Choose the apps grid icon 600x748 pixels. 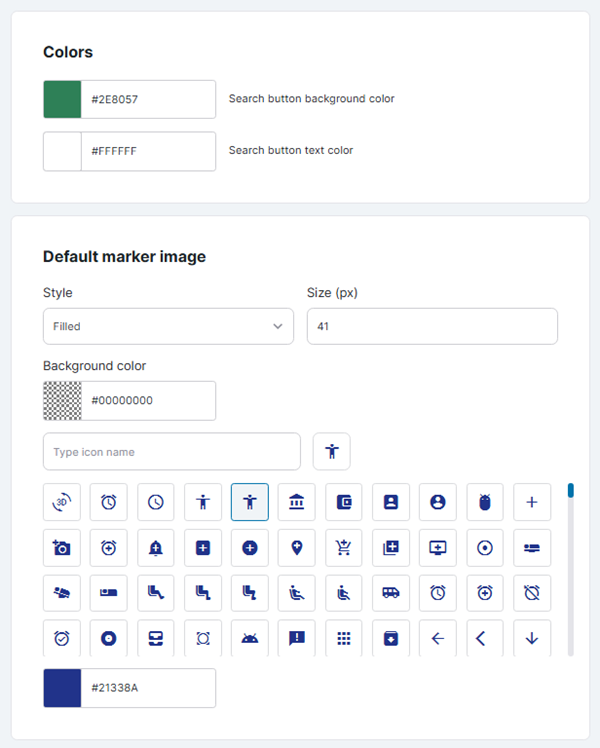[344, 638]
